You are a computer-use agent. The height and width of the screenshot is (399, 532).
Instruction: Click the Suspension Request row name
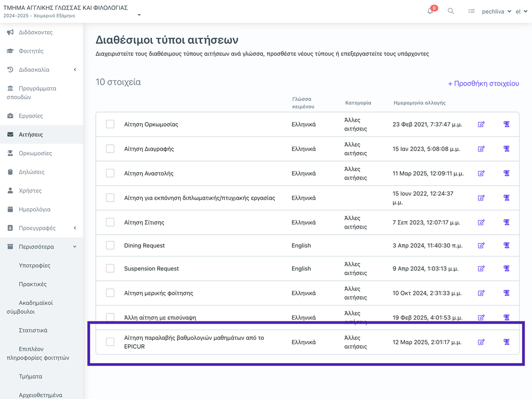point(151,268)
